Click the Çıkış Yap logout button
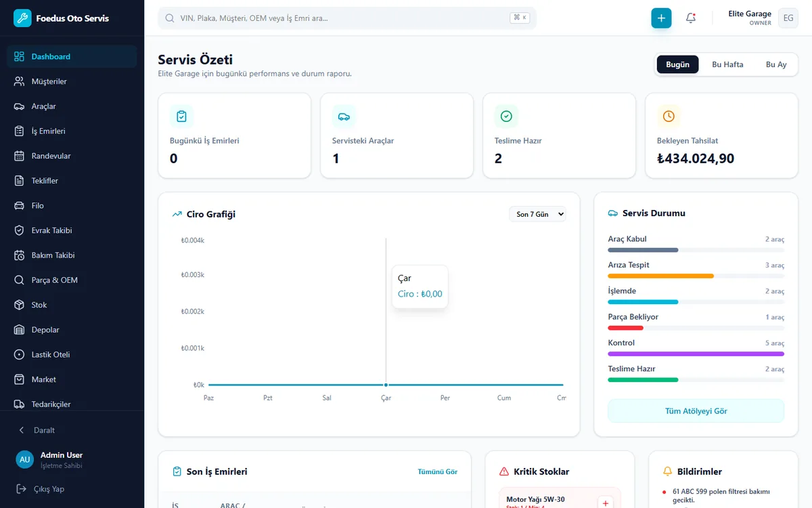Viewport: 812px width, 508px height. 72,489
